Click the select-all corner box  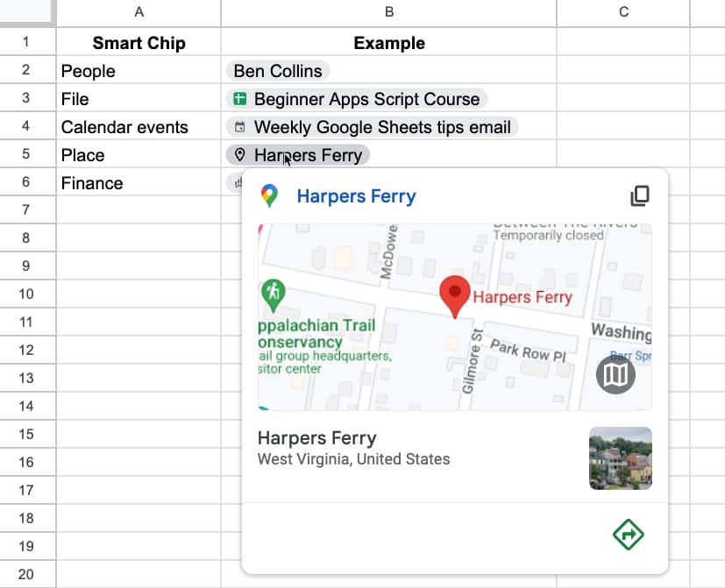(x=28, y=13)
